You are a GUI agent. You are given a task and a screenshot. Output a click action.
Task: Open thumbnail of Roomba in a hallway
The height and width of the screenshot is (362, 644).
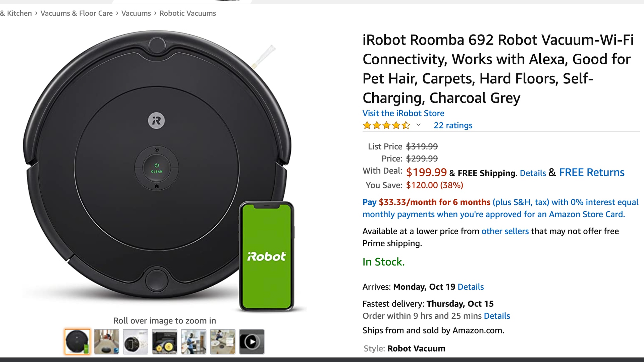pyautogui.click(x=106, y=342)
